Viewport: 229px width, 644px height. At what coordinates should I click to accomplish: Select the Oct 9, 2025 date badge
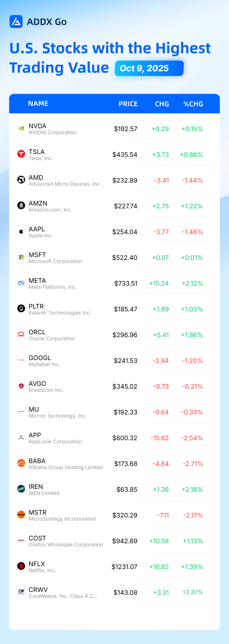coord(149,68)
